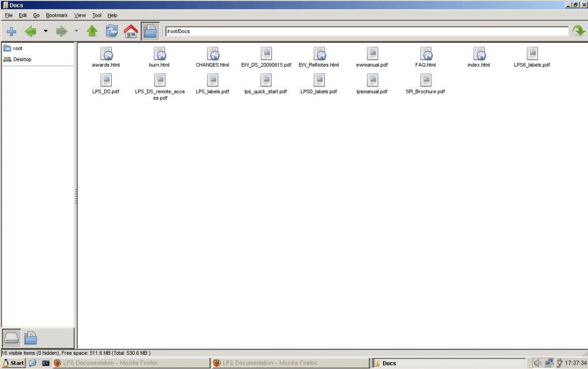The height and width of the screenshot is (369, 588).
Task: Refresh the current folder view
Action: point(112,31)
